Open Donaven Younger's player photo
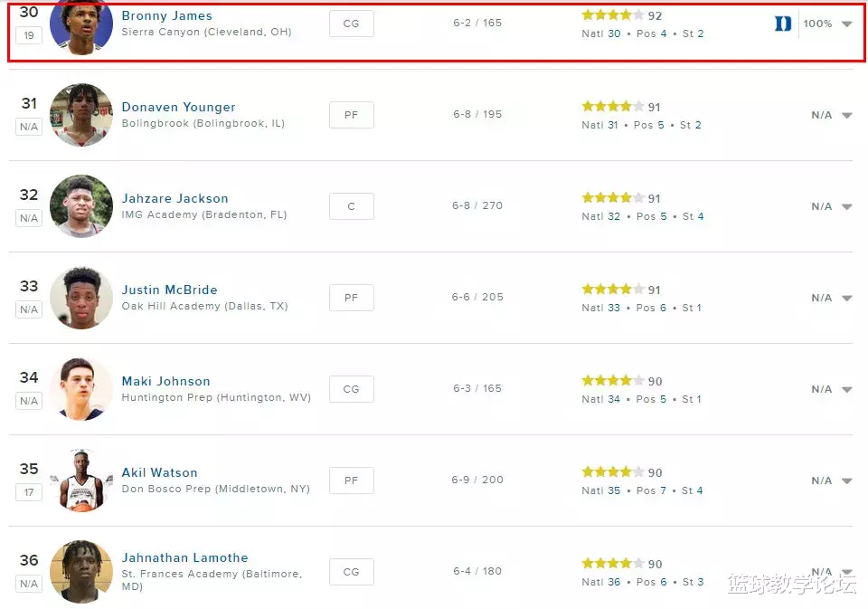Viewport: 868px width, 609px height. [80, 115]
